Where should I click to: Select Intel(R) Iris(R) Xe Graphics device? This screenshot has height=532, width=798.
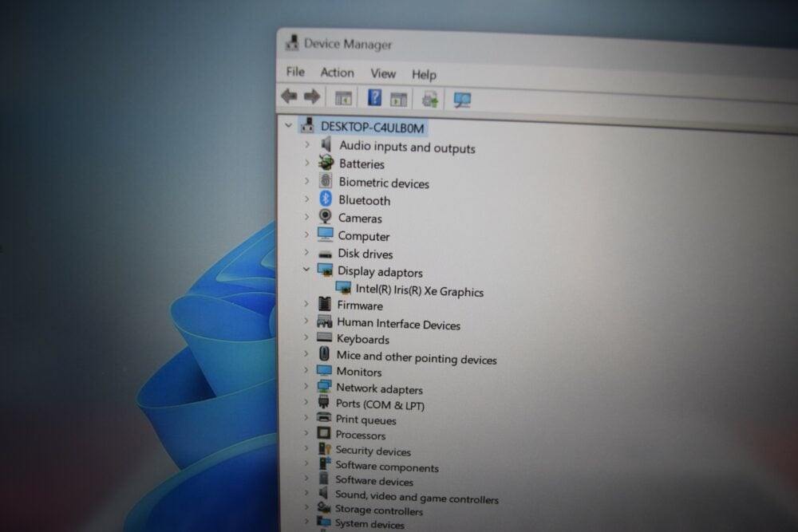[420, 290]
